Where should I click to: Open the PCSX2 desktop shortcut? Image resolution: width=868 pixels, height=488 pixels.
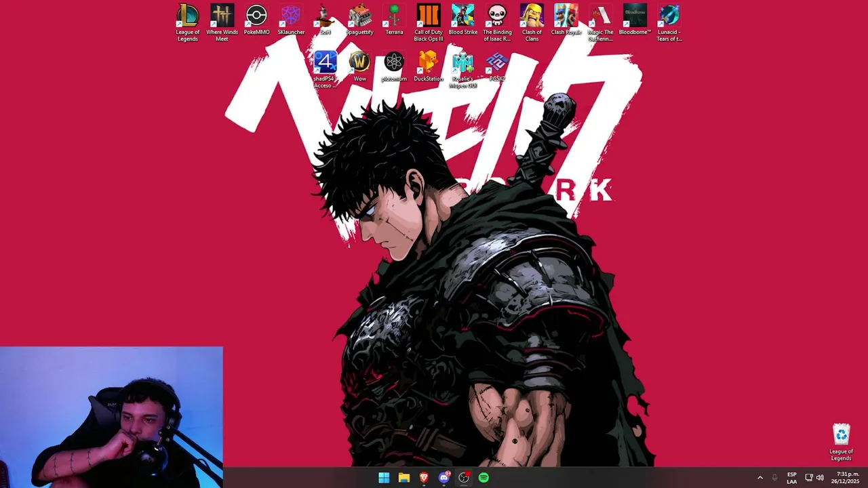point(497,66)
